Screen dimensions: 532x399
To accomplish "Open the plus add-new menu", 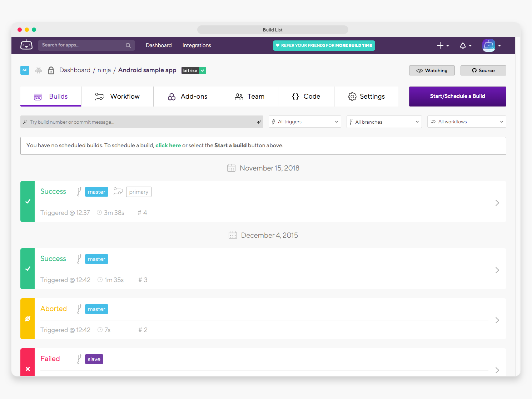I will click(x=442, y=45).
